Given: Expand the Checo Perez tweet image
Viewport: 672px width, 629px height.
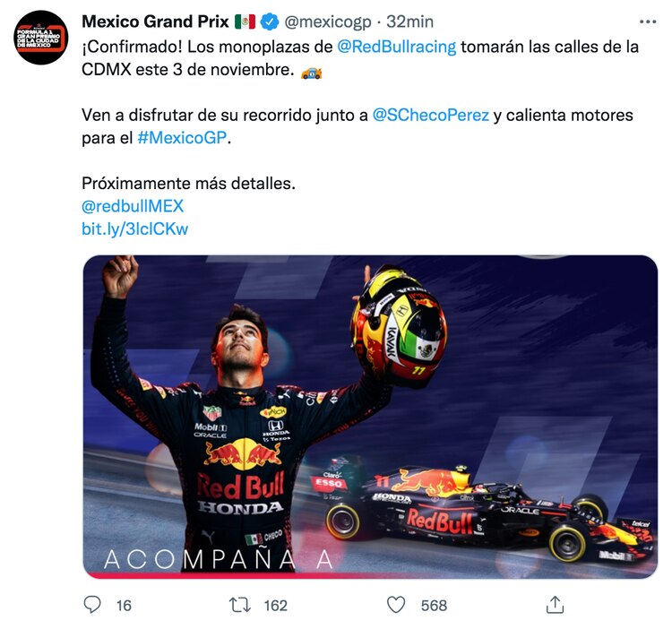Looking at the screenshot, I should click(370, 417).
